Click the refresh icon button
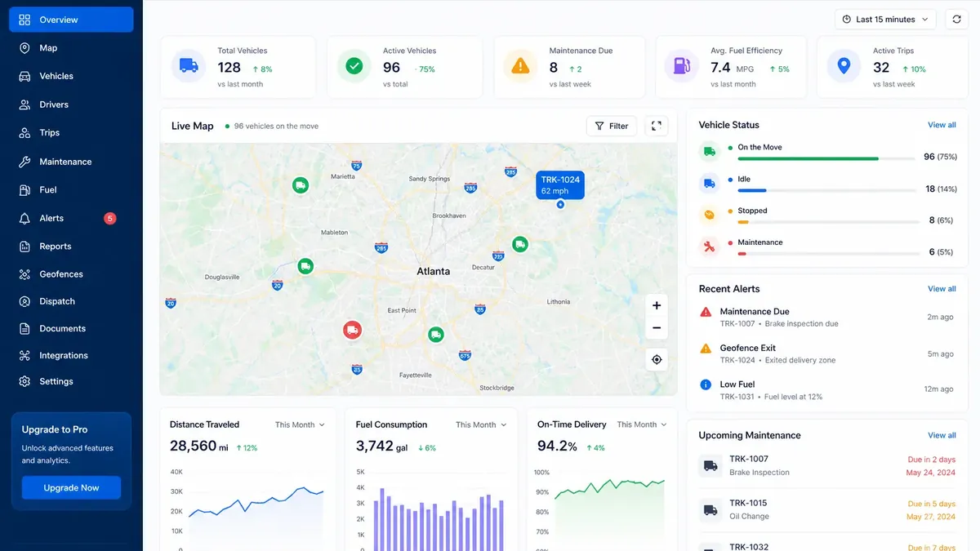Viewport: 980px width, 551px height. 956,20
